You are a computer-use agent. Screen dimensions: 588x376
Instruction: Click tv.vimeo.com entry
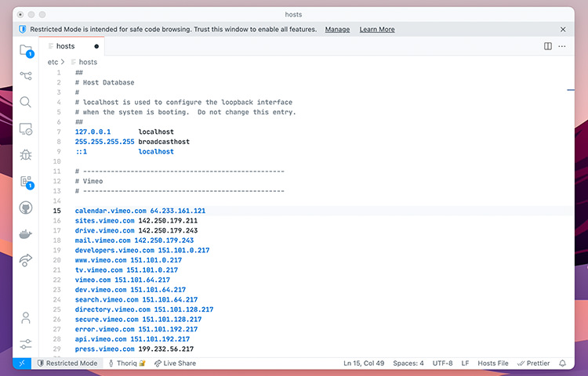[99, 270]
